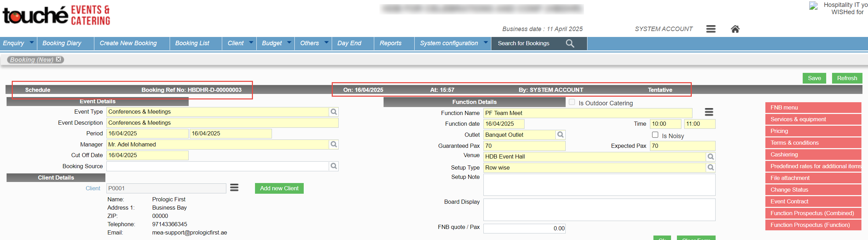The height and width of the screenshot is (240, 868).
Task: Click the Add new Client button
Action: click(x=279, y=188)
